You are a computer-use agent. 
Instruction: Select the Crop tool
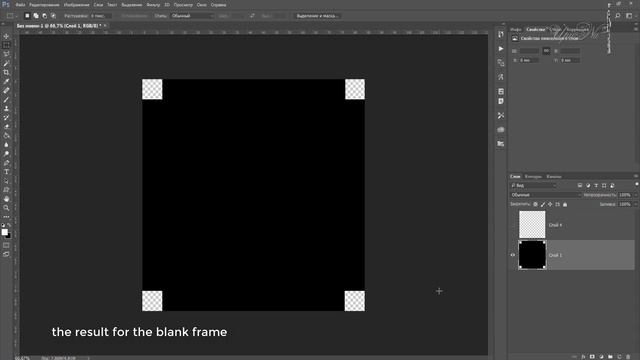(x=6, y=72)
